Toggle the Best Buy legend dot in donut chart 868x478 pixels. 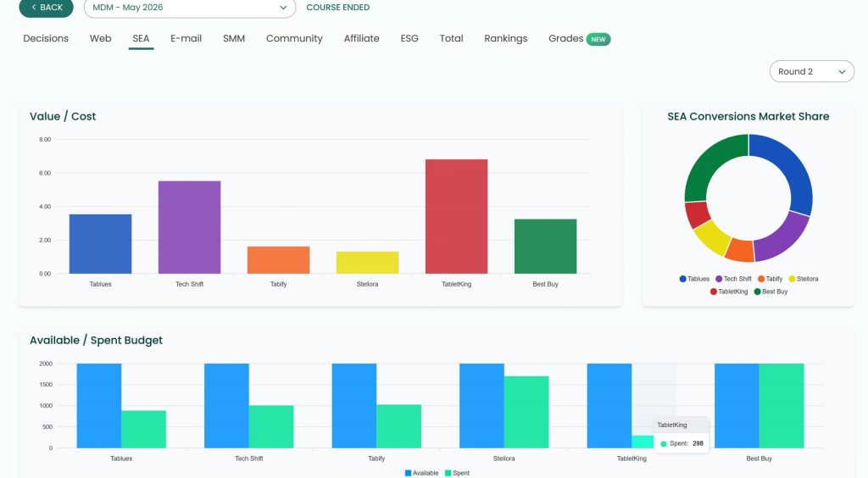[x=757, y=292]
